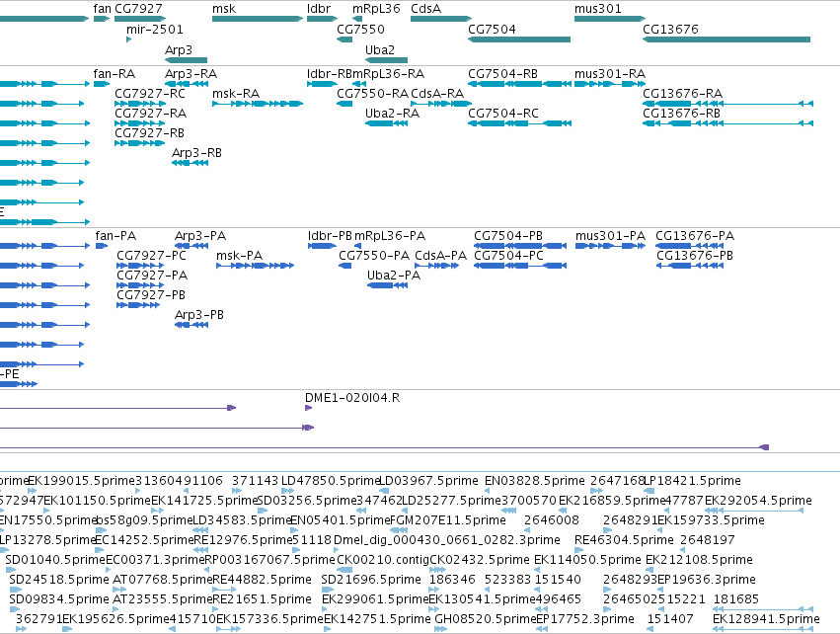Click the msk-RA transcript label

pos(236,93)
